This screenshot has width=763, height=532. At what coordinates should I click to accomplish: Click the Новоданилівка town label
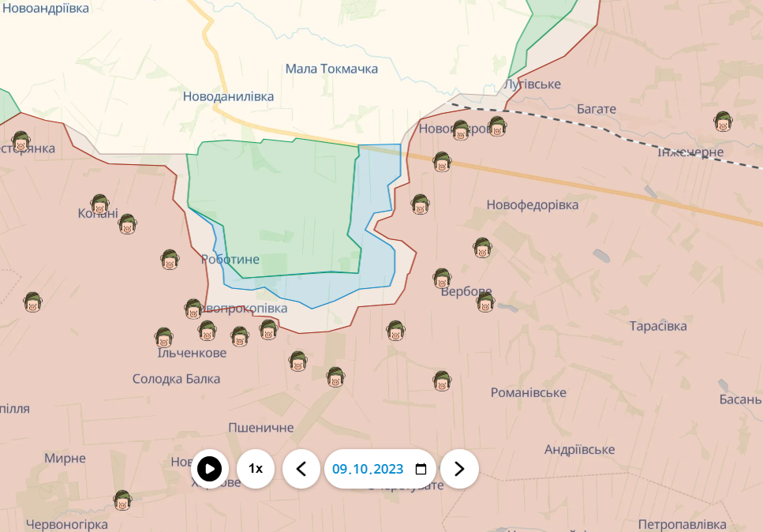coord(228,96)
